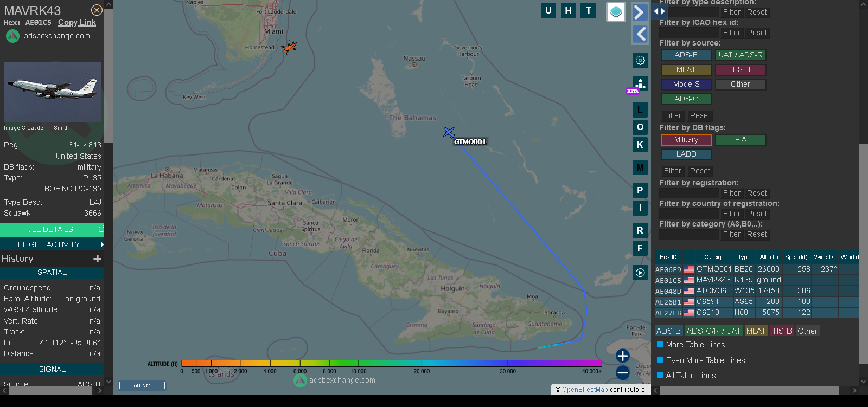Click Filter below source filter buttons
The width and height of the screenshot is (868, 407).
point(672,115)
